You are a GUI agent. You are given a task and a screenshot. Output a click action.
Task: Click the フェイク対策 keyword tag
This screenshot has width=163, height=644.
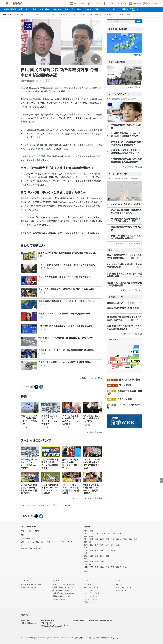[93, 14]
